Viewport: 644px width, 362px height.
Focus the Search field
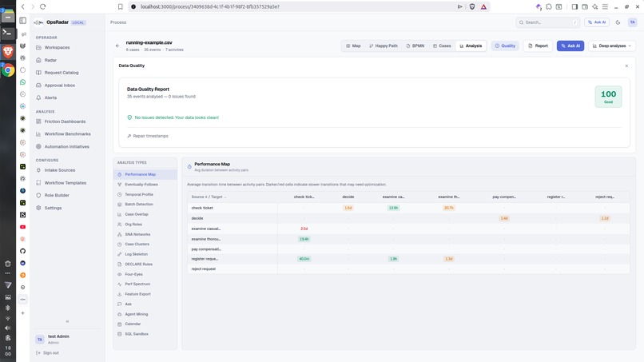547,22
